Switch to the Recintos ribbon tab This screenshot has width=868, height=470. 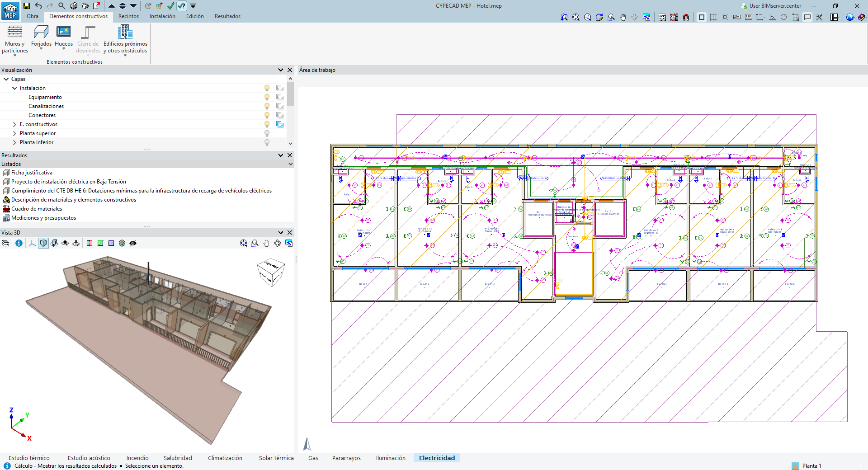coord(128,16)
